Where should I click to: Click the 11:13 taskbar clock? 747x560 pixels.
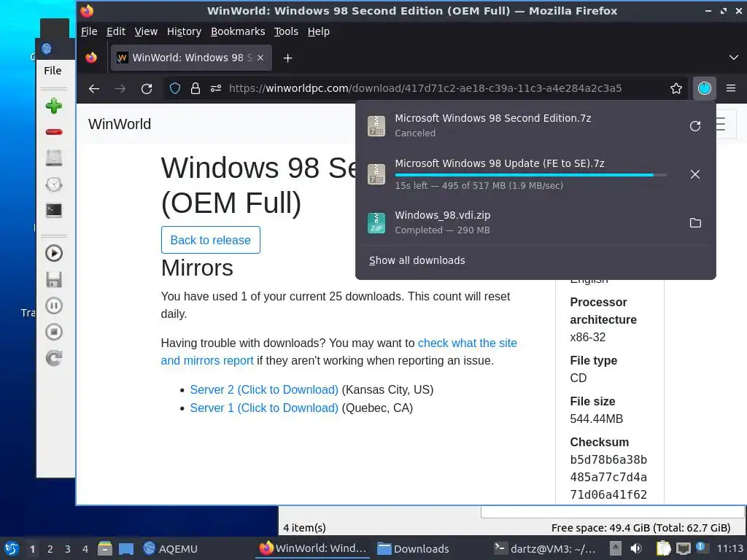point(729,548)
